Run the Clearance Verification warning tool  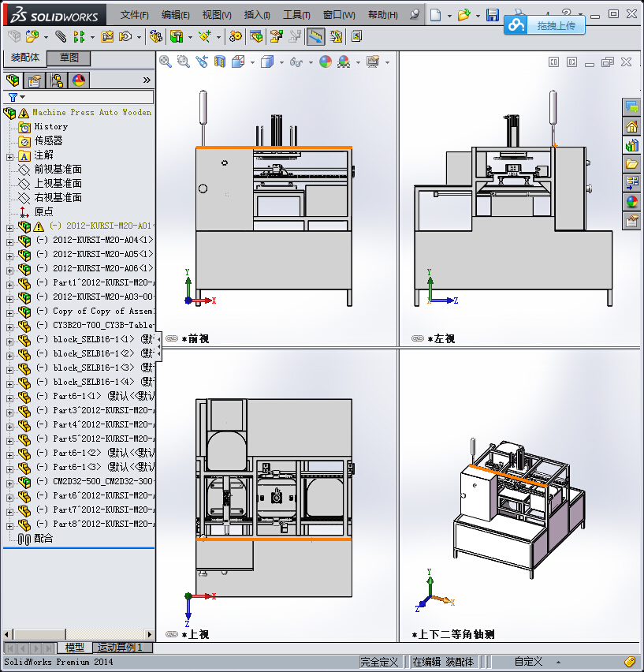point(336,37)
